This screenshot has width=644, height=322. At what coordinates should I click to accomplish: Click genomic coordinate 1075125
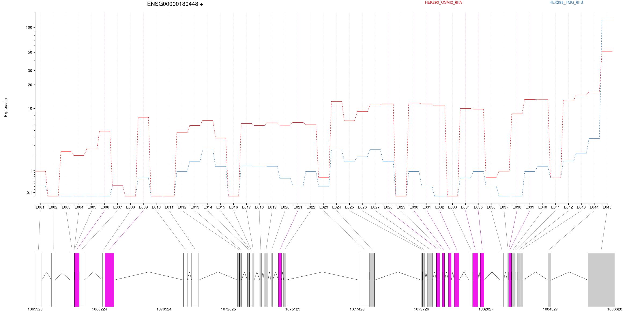click(293, 309)
